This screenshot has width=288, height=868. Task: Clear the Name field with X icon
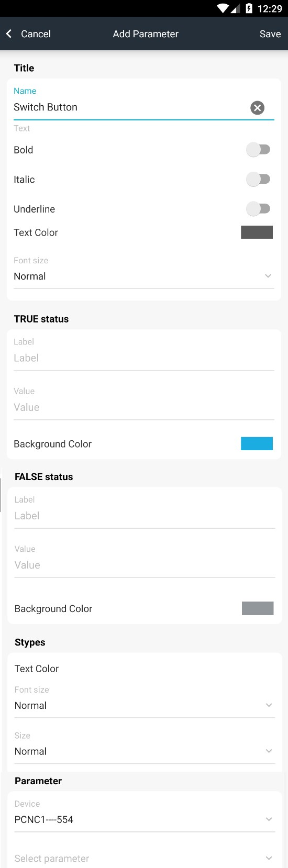[257, 108]
